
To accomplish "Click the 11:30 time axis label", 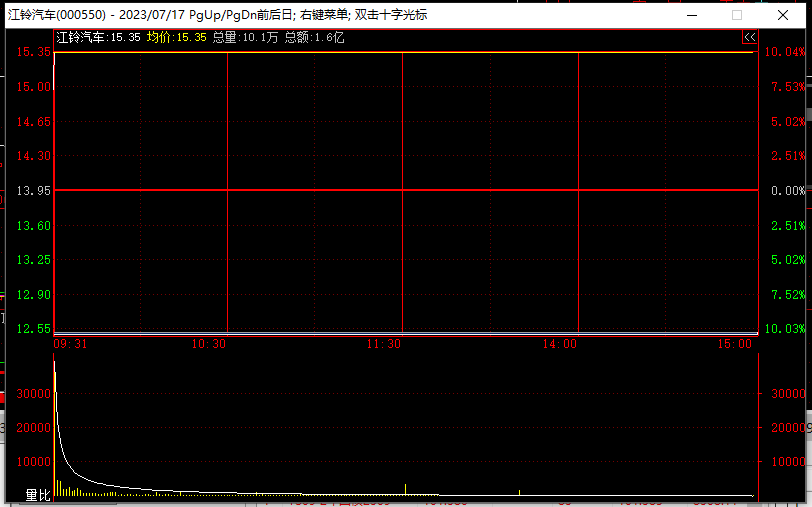I will tap(384, 344).
